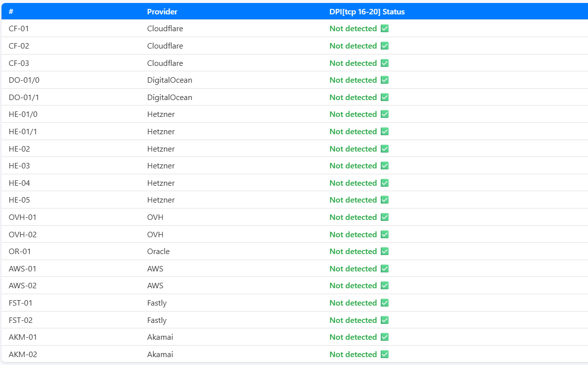Viewport: 588px width, 365px height.
Task: Click the Oracle provider name
Action: (158, 252)
